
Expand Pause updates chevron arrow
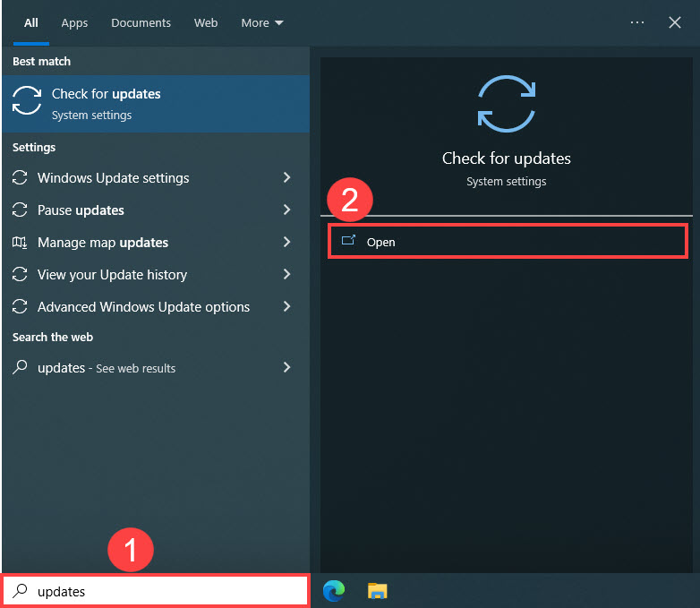[287, 210]
